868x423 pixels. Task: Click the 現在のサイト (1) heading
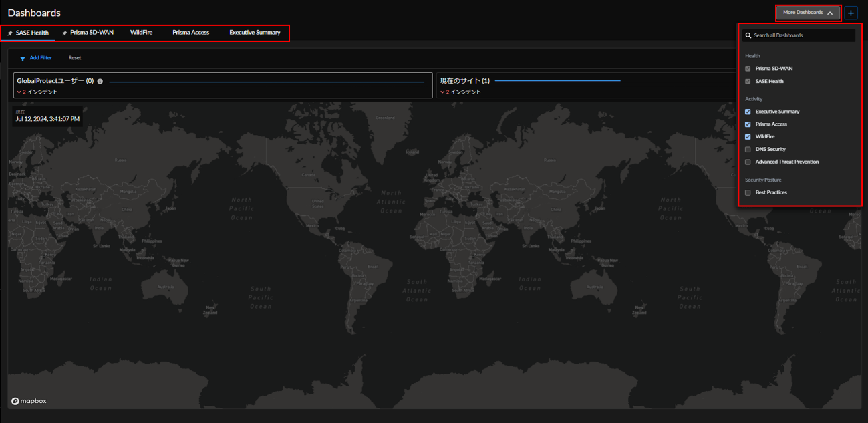(465, 81)
